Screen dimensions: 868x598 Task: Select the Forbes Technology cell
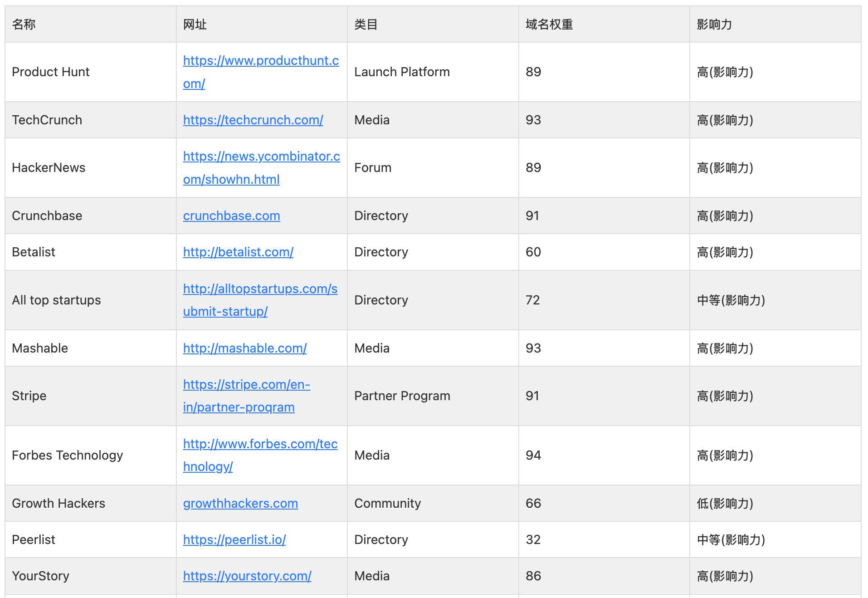pos(91,455)
